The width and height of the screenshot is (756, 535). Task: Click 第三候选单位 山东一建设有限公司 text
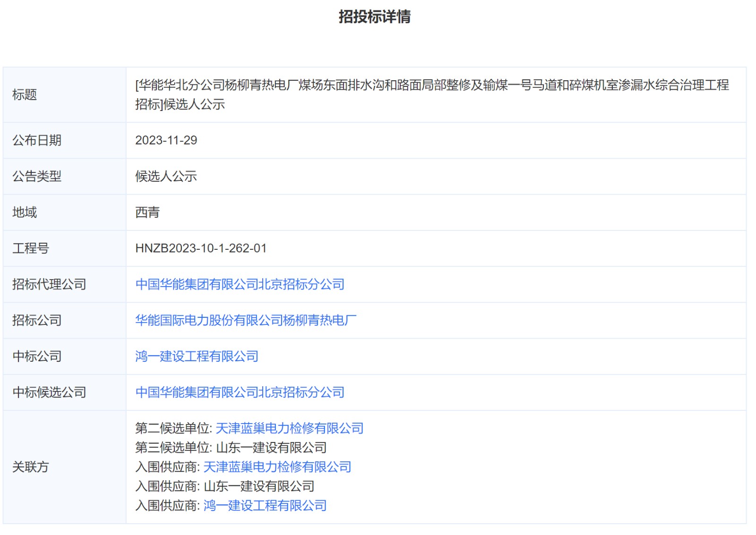pyautogui.click(x=271, y=448)
